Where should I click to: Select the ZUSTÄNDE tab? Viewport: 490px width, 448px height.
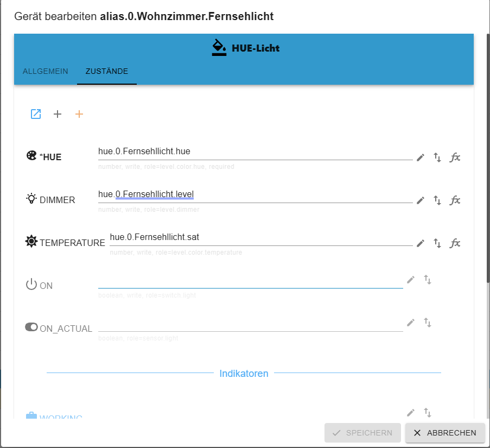[107, 71]
